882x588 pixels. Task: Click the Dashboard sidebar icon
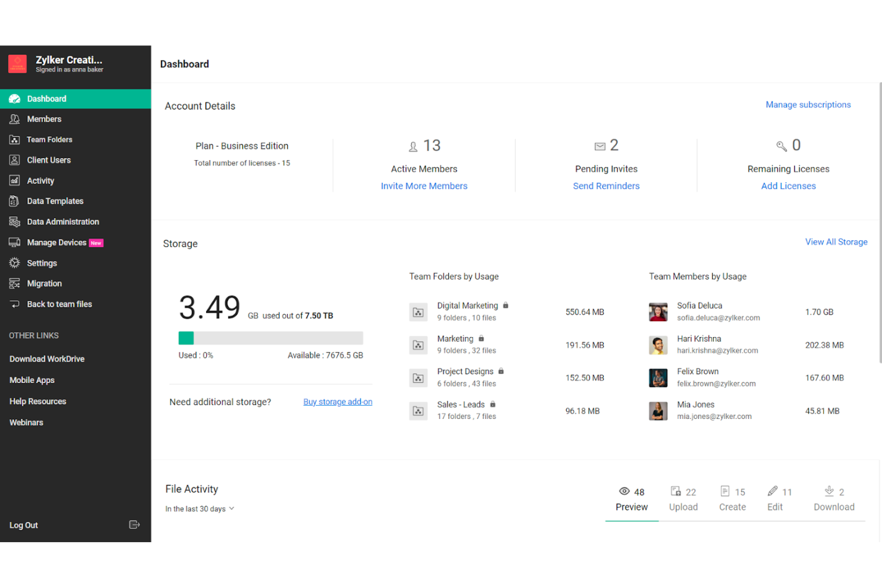15,99
